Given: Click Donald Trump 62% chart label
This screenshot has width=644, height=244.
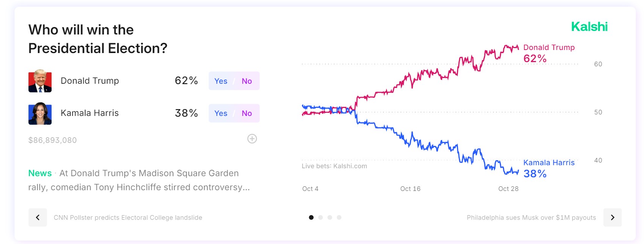Looking at the screenshot, I should pyautogui.click(x=549, y=53).
